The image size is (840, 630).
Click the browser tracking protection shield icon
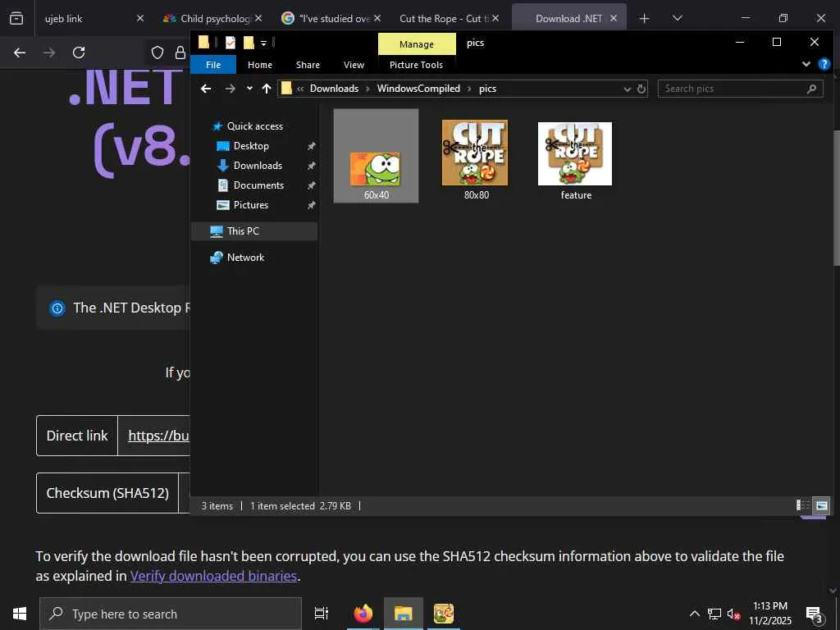(x=157, y=52)
